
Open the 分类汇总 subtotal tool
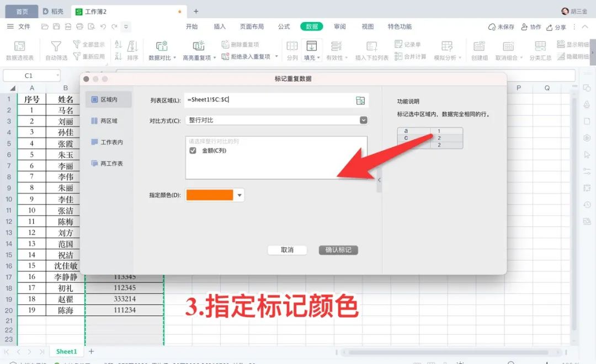(540, 50)
